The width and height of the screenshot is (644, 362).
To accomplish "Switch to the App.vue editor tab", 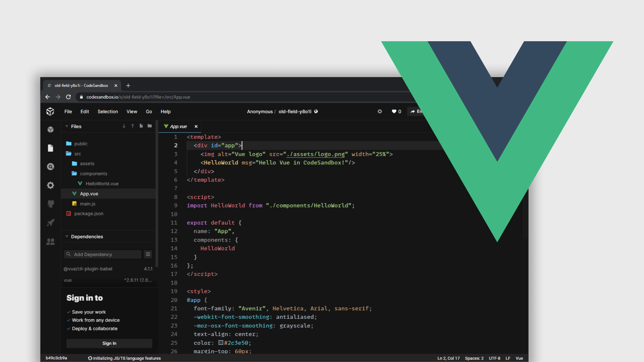I will pyautogui.click(x=178, y=126).
